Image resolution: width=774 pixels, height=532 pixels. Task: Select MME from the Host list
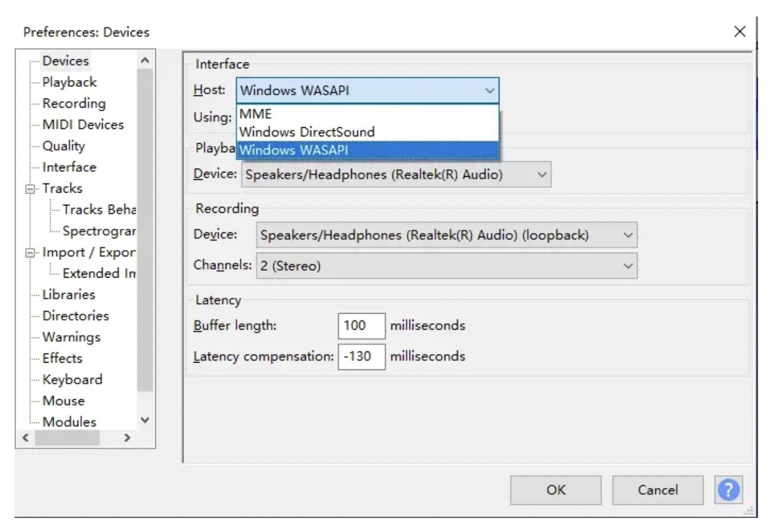(367, 114)
